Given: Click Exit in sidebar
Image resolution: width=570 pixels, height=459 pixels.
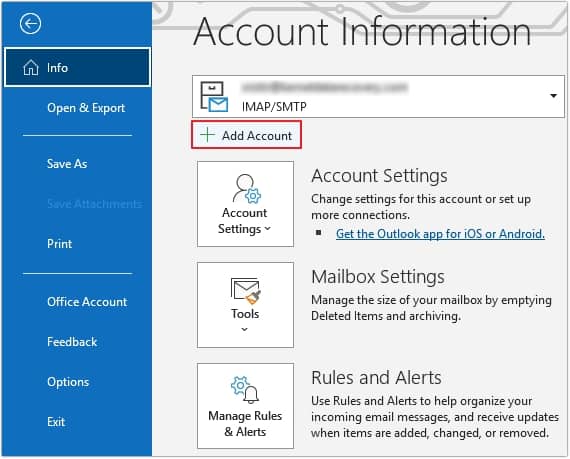Looking at the screenshot, I should [56, 422].
